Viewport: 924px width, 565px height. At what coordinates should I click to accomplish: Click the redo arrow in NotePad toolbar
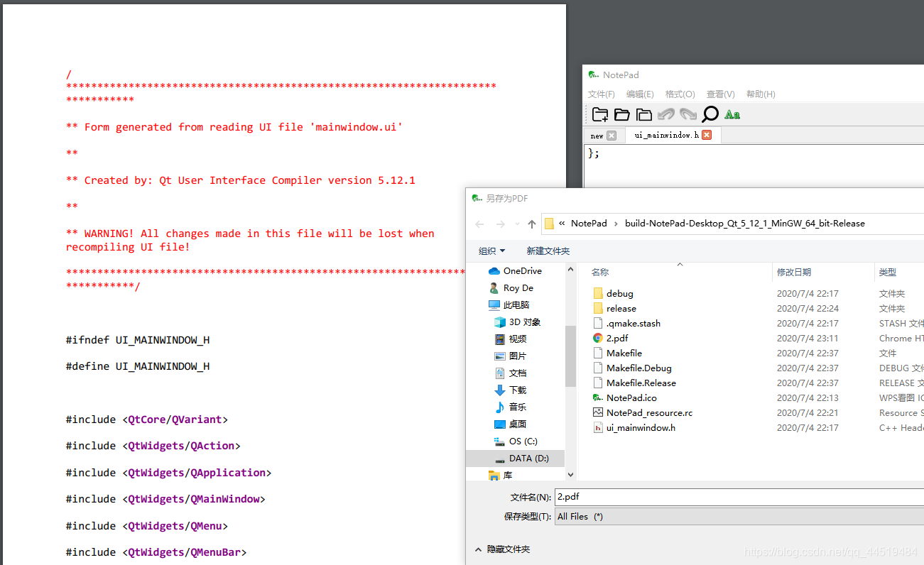(x=688, y=114)
